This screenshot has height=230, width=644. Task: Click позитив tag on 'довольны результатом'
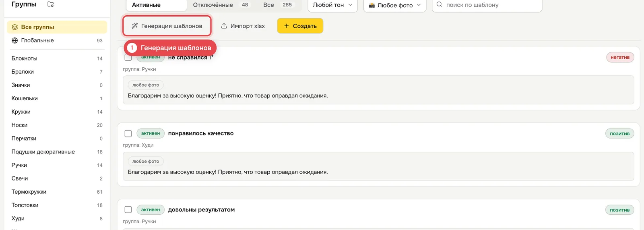coord(619,210)
